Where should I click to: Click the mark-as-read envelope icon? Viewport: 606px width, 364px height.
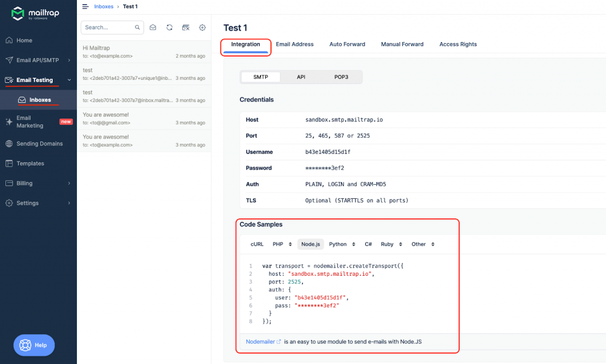154,27
